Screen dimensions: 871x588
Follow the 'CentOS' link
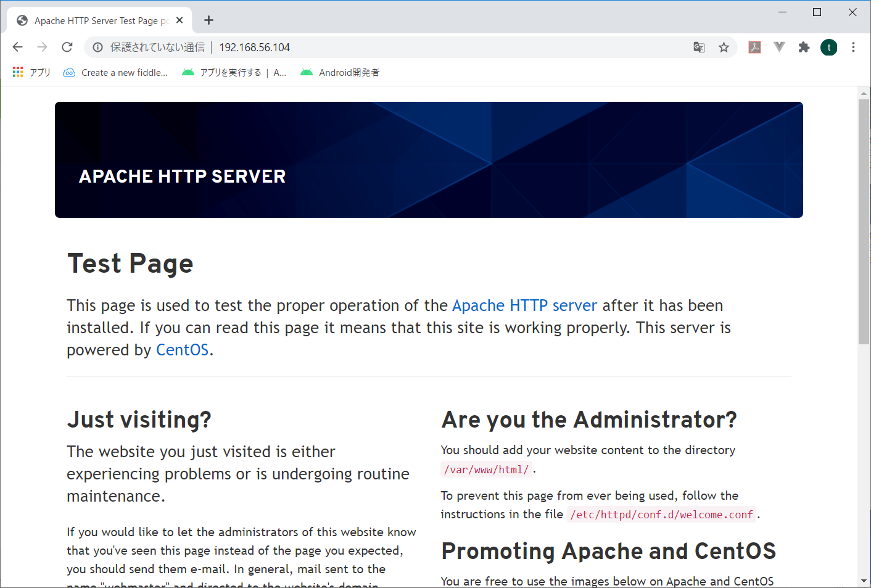click(183, 350)
